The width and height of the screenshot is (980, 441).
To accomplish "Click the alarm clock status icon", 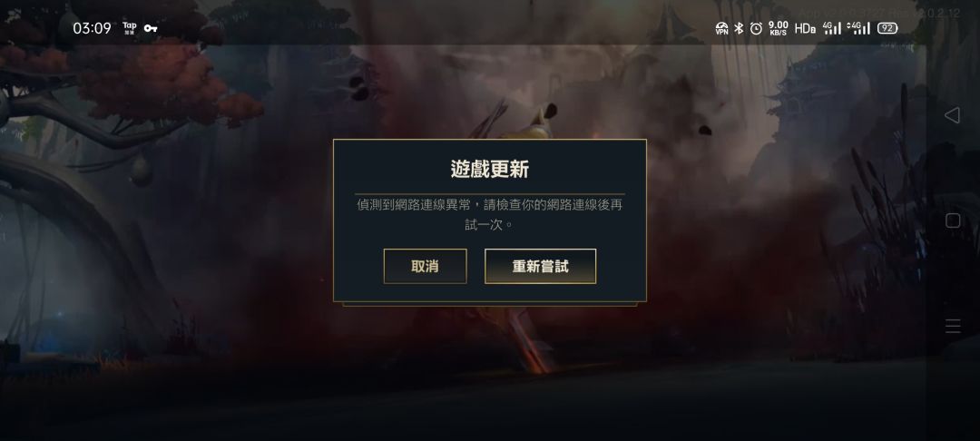I will tap(756, 28).
